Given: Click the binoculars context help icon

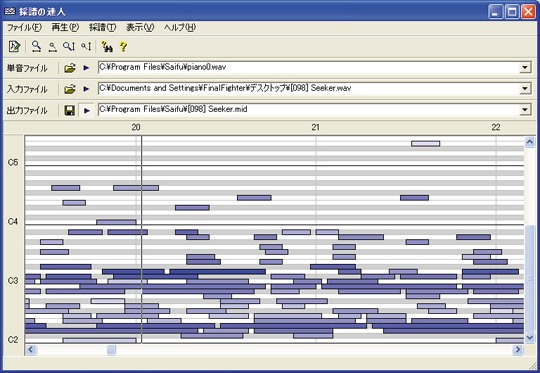Looking at the screenshot, I should (107, 46).
